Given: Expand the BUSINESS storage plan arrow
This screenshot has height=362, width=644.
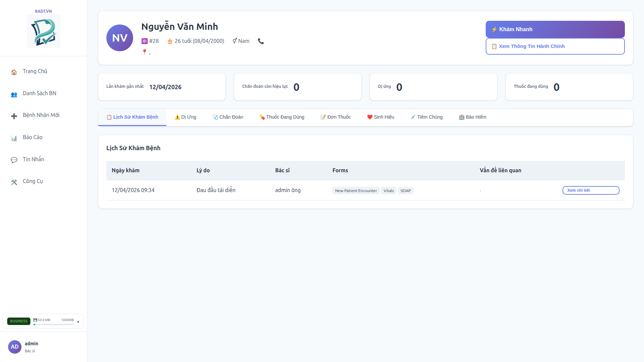Looking at the screenshot, I should click(x=78, y=321).
